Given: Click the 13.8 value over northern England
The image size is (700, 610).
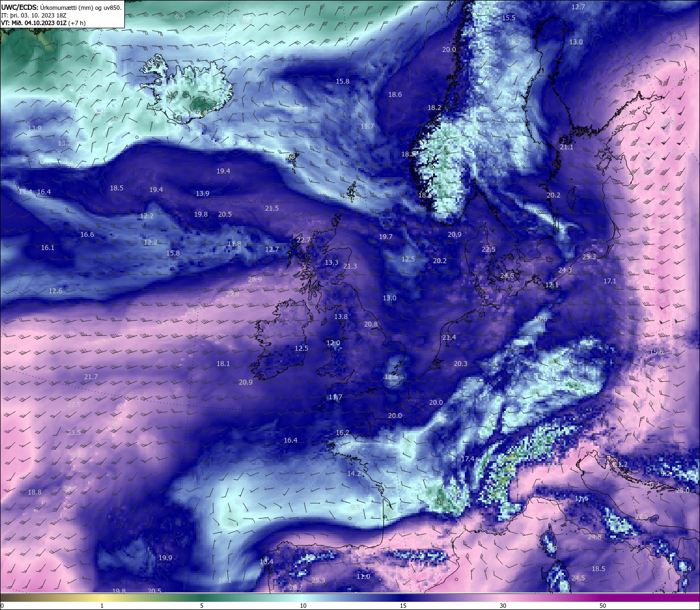Looking at the screenshot, I should (341, 317).
